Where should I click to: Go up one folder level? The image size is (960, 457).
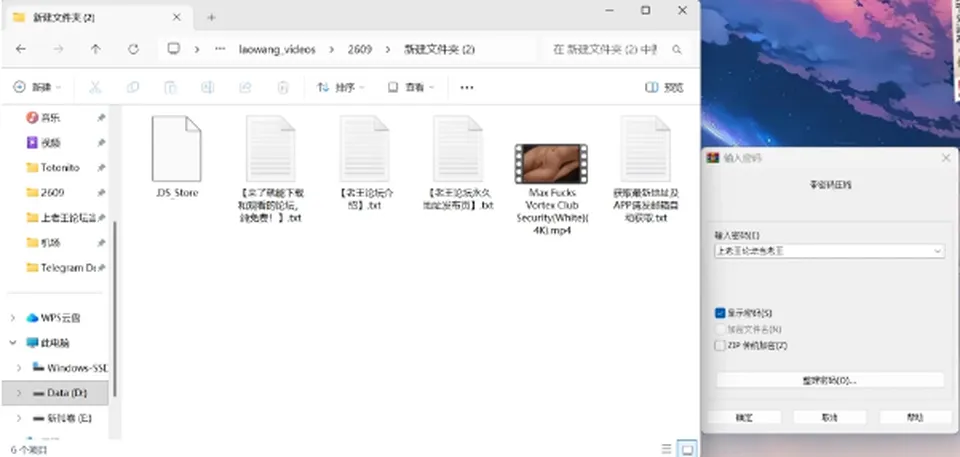[x=96, y=50]
